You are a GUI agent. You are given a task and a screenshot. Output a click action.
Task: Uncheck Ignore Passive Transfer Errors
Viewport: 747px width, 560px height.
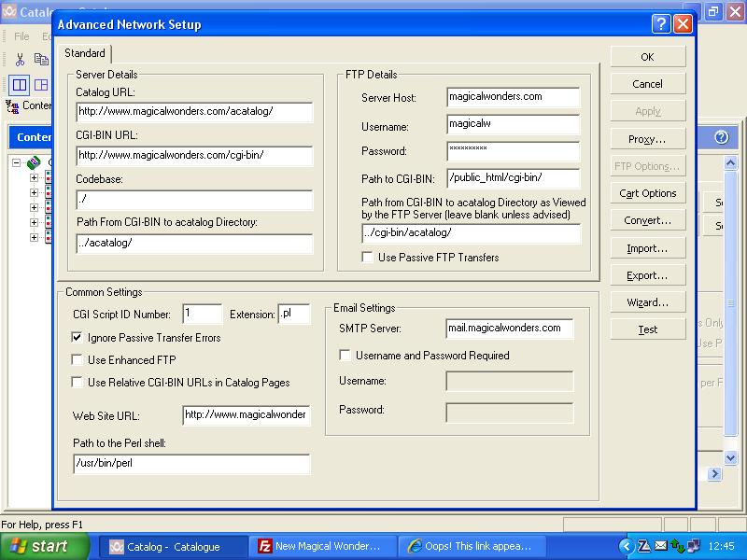pos(78,337)
